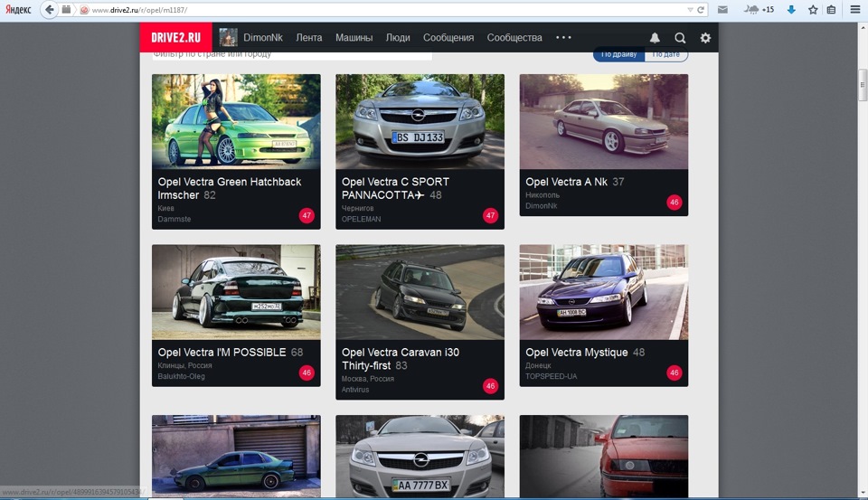
Task: Expand the three-dots more menu
Action: (x=563, y=38)
